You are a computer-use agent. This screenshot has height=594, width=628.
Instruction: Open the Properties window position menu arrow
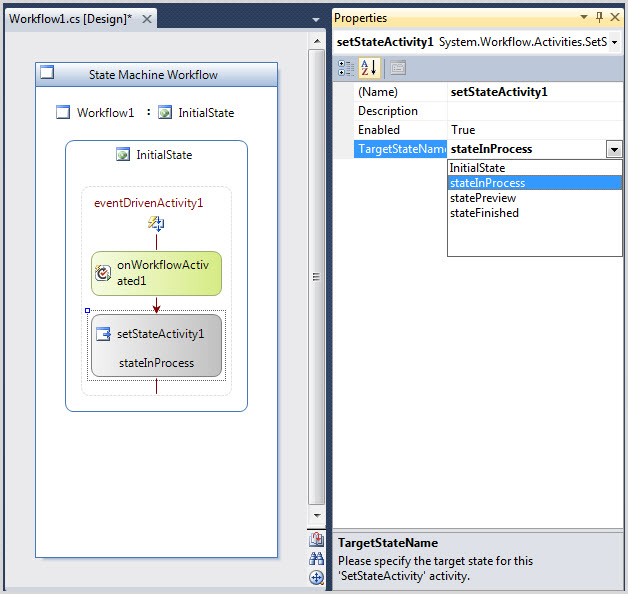pos(584,17)
